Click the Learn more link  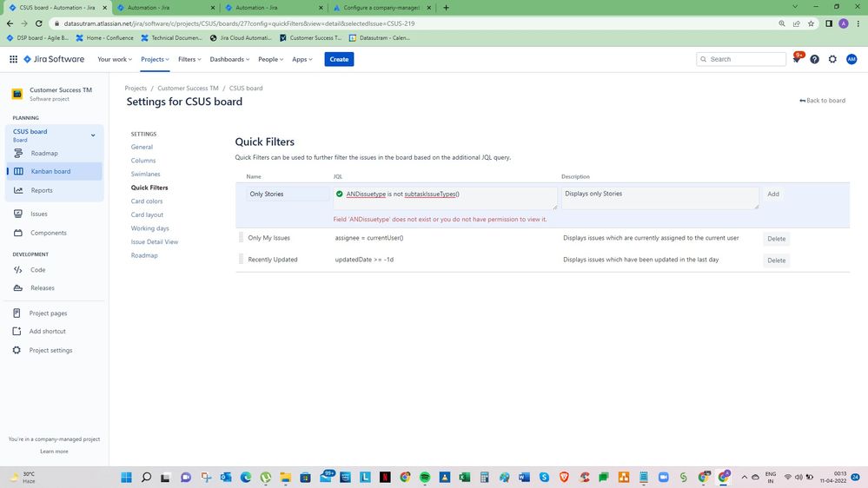coord(54,452)
